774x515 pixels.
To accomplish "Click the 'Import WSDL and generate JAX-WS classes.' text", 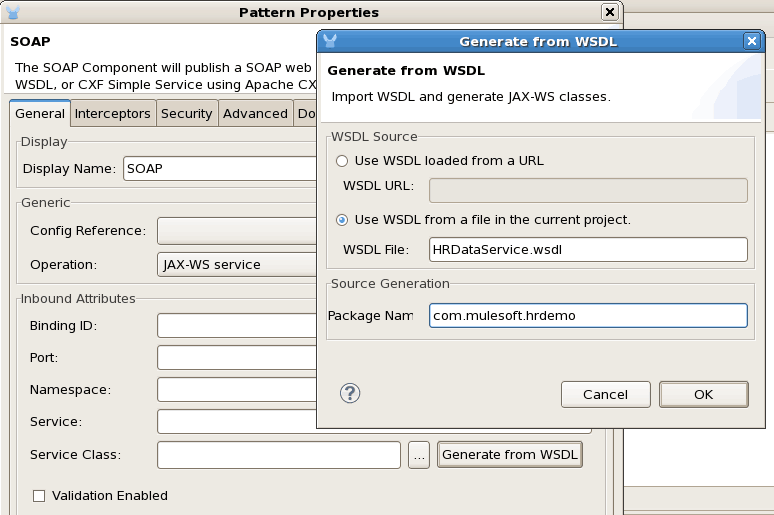I will coord(471,97).
